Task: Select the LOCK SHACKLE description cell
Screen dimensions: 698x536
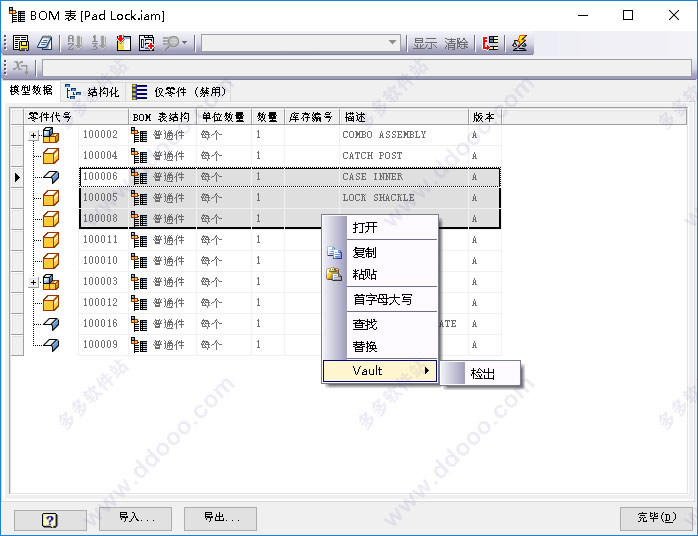Action: (x=404, y=198)
